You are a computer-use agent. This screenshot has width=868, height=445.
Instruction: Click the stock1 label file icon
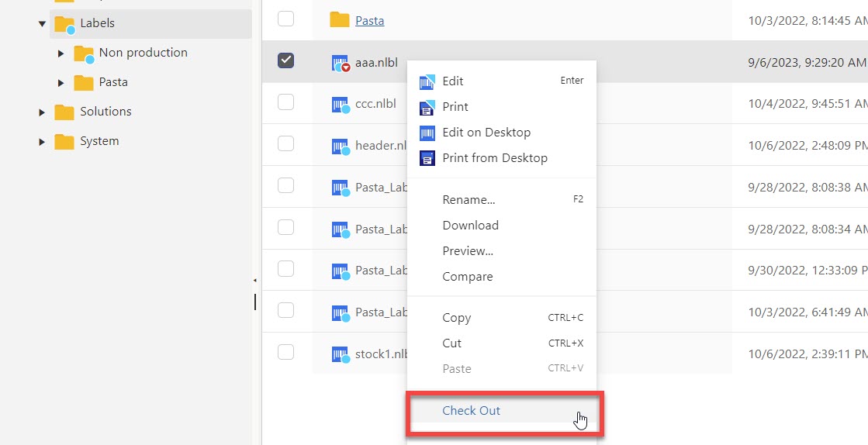click(x=340, y=354)
